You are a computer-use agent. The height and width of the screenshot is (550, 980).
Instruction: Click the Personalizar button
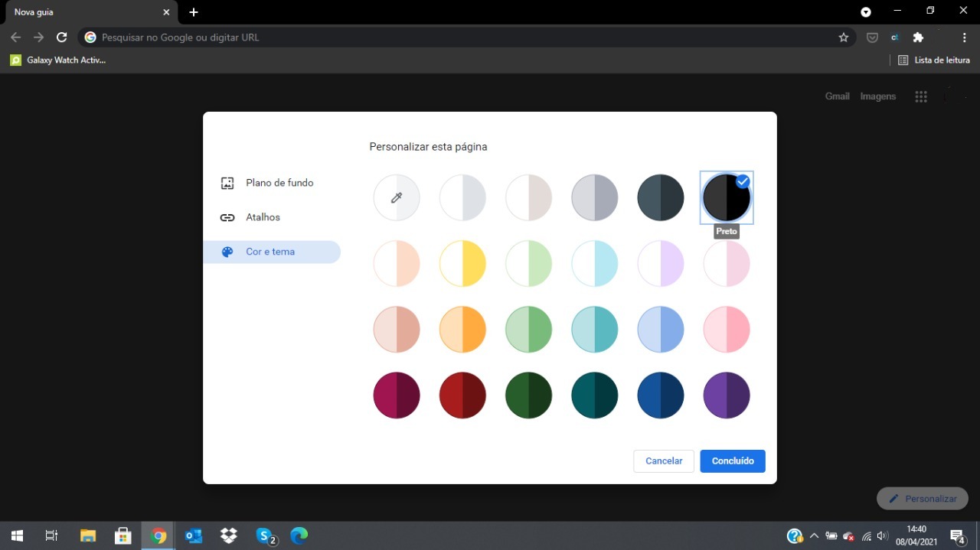coord(923,499)
